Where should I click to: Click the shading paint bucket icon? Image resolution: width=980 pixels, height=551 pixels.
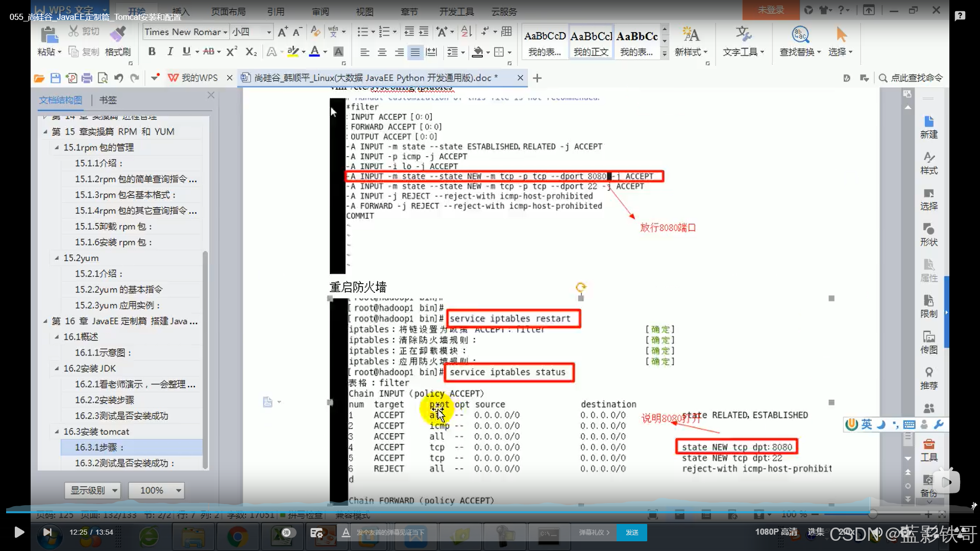[478, 52]
